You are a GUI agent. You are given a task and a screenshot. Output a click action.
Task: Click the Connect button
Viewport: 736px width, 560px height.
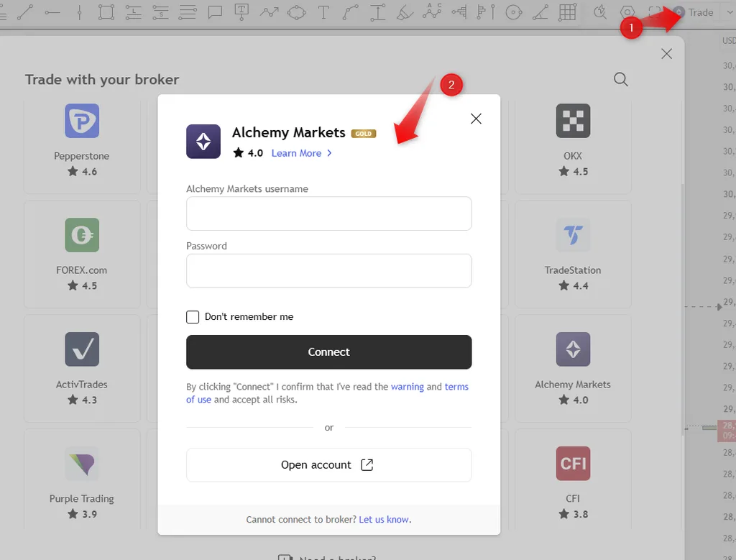tap(328, 352)
